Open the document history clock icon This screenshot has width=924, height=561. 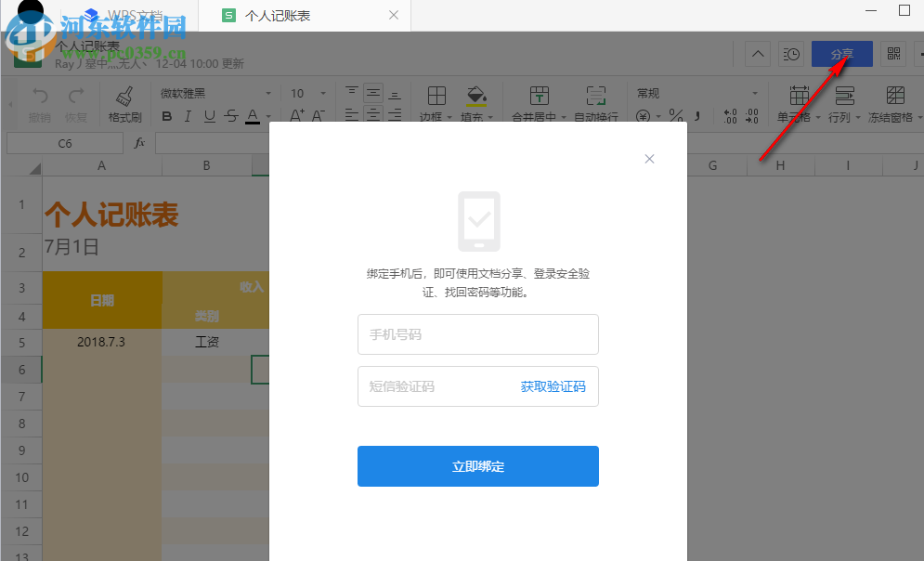[790, 54]
